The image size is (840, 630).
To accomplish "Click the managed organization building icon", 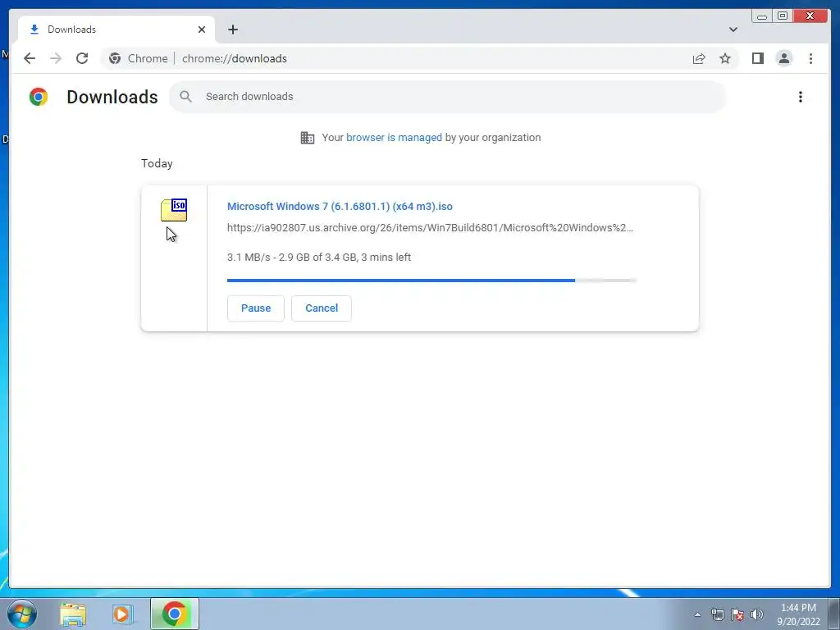I will [x=308, y=138].
